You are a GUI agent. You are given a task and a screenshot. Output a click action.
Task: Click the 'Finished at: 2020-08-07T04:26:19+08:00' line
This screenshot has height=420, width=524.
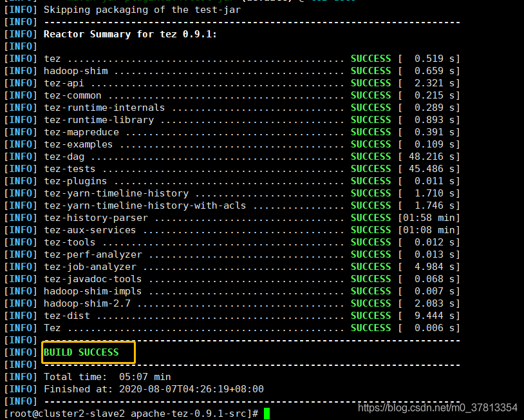tap(154, 389)
